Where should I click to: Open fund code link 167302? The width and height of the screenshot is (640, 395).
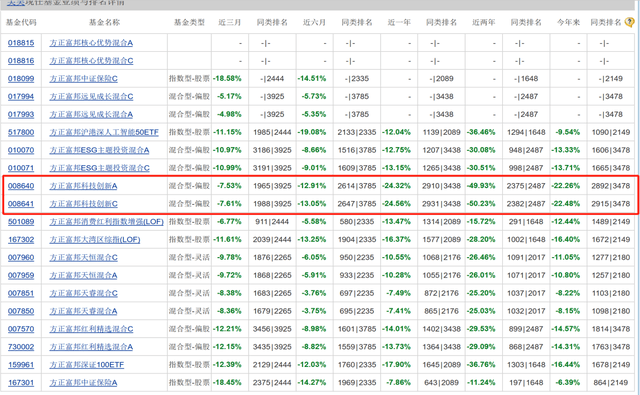(21, 240)
